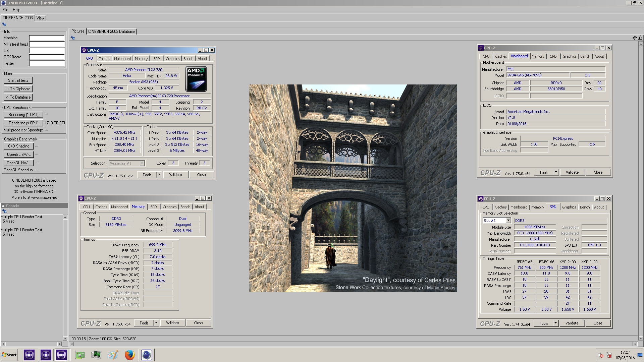Image resolution: width=644 pixels, height=362 pixels.
Task: Click the AMD Phenom II logo in CPU-Z
Action: click(196, 79)
